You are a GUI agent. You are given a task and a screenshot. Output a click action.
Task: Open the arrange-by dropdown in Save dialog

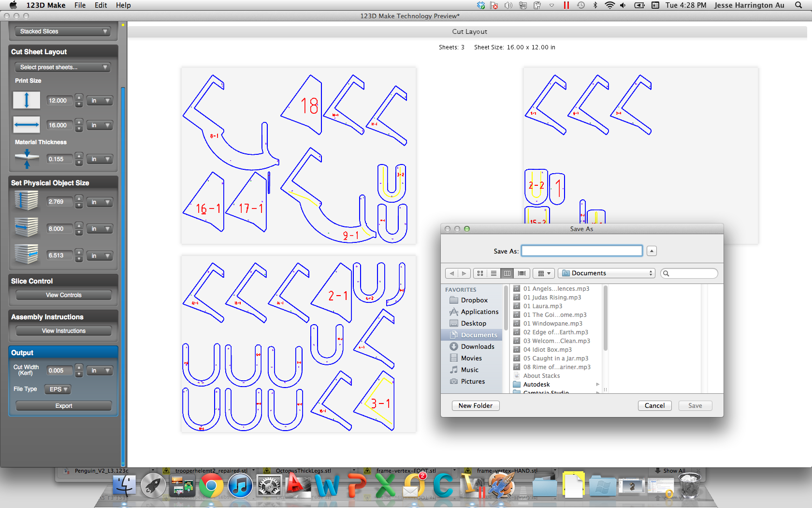point(544,273)
